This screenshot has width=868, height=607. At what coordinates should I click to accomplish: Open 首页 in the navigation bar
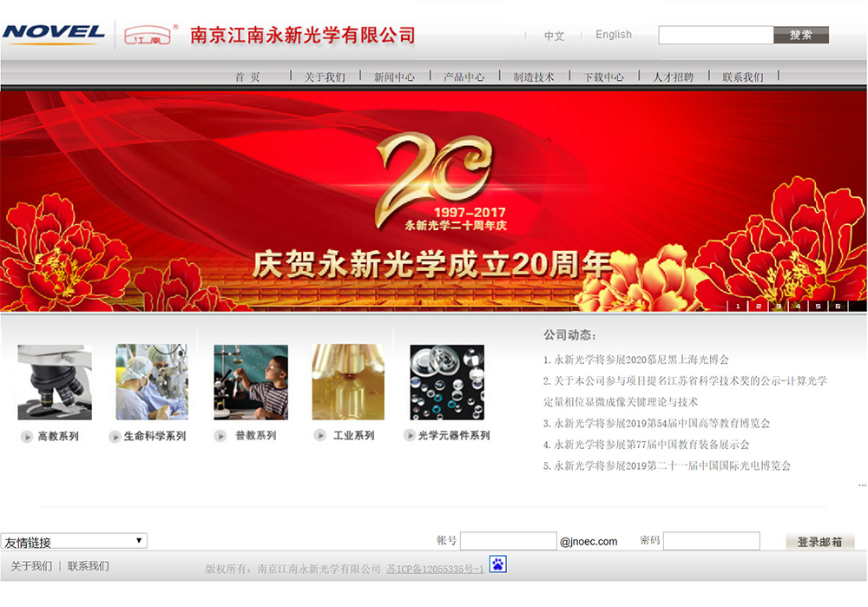point(247,77)
